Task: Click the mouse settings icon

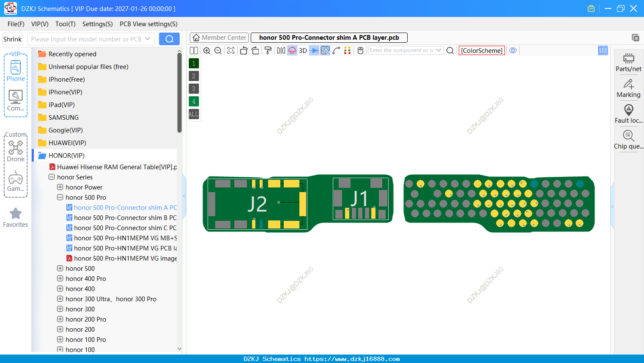Action: (x=360, y=50)
